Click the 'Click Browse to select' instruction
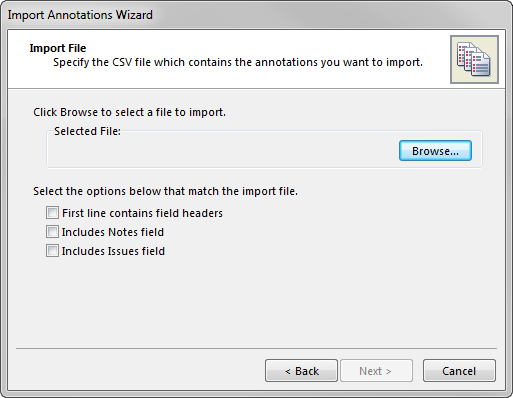Image resolution: width=513 pixels, height=398 pixels. click(129, 112)
